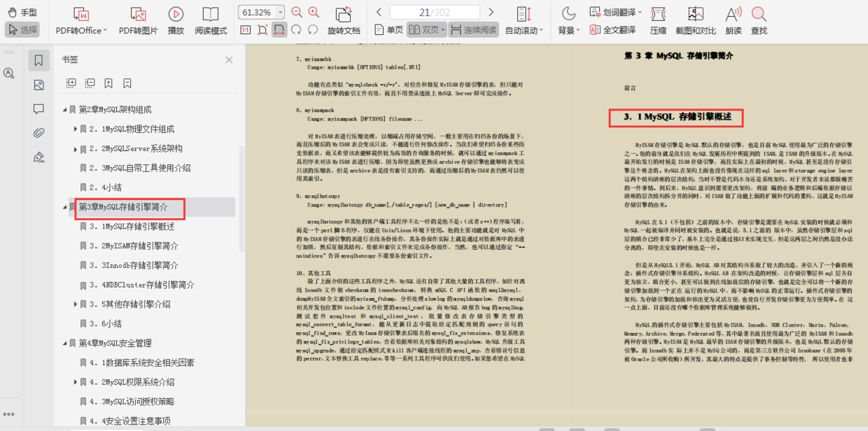Image resolution: width=868 pixels, height=431 pixels.
Task: Zoom out with the minus magnifier
Action: coord(297,12)
